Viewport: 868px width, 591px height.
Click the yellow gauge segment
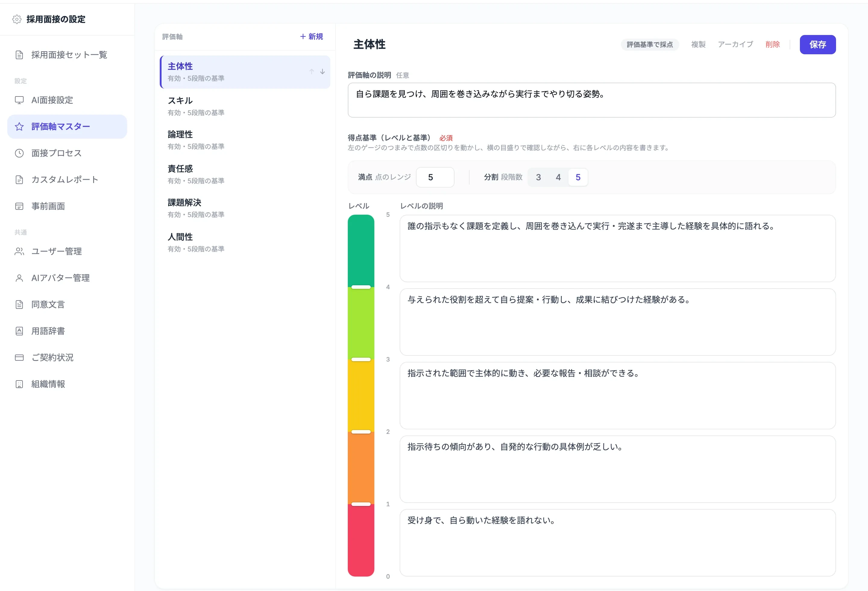pyautogui.click(x=361, y=396)
